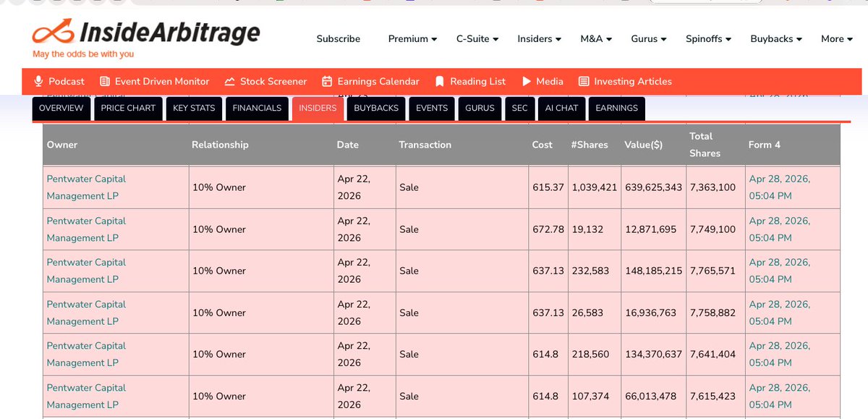Click the Investing Articles icon
This screenshot has height=419, width=868.
(584, 81)
